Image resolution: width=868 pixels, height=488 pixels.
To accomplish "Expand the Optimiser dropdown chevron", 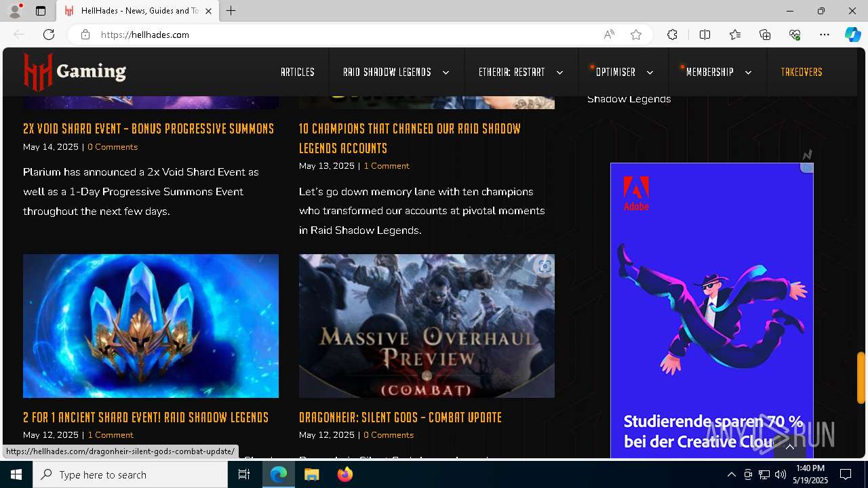I will click(650, 73).
